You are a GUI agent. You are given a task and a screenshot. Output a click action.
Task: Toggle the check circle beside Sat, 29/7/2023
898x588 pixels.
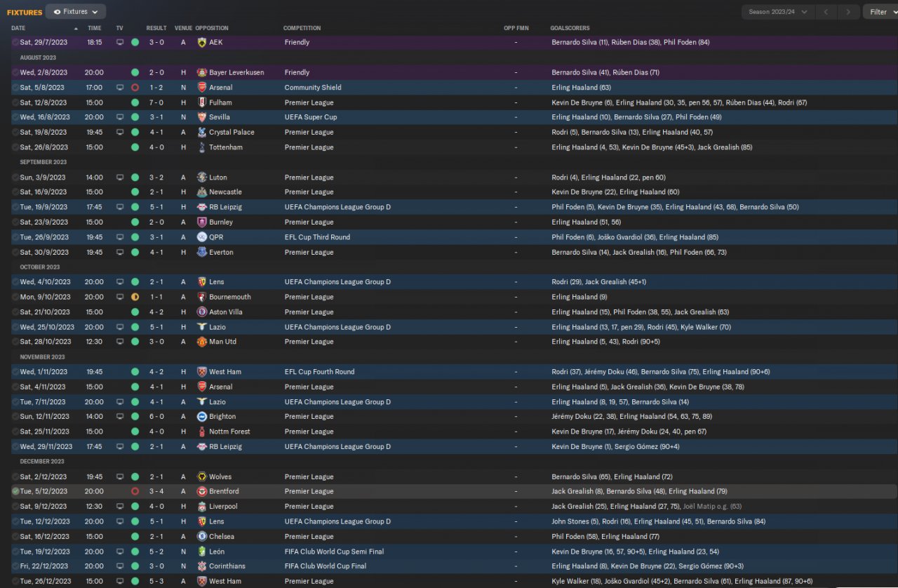point(15,42)
